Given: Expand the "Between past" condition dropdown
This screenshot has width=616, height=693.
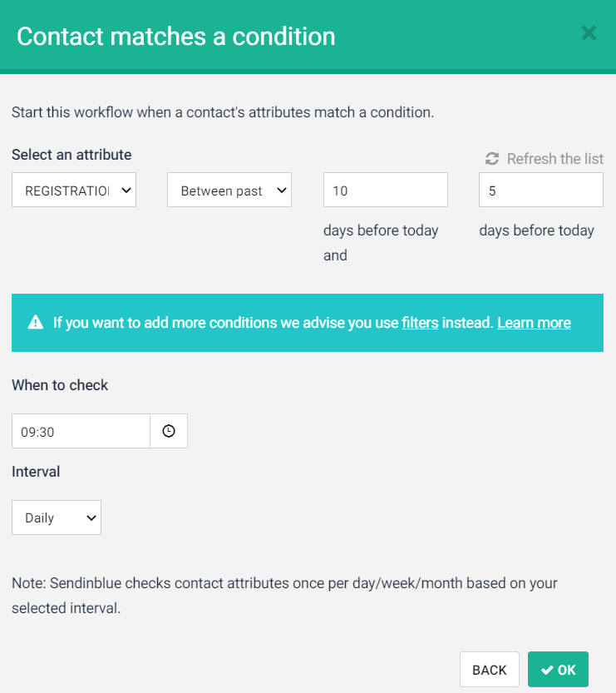Looking at the screenshot, I should pyautogui.click(x=229, y=190).
